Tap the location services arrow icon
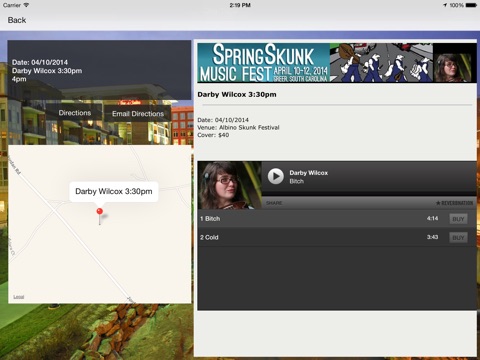Image resolution: width=480 pixels, height=360 pixels. tap(445, 5)
